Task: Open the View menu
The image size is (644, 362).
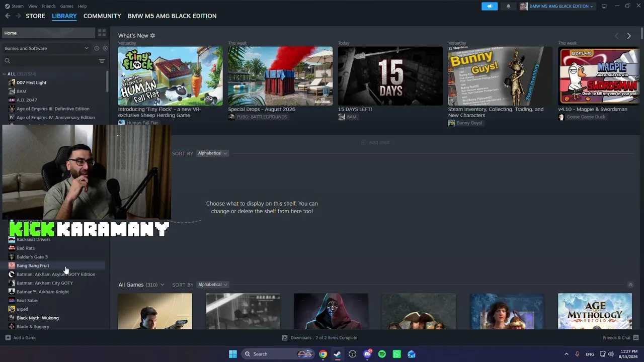Action: click(x=33, y=6)
